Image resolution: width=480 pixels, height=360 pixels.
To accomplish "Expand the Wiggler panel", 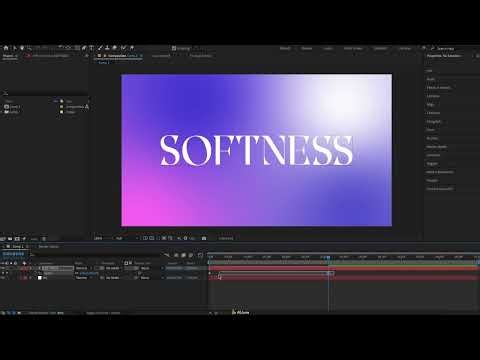I will click(x=432, y=164).
